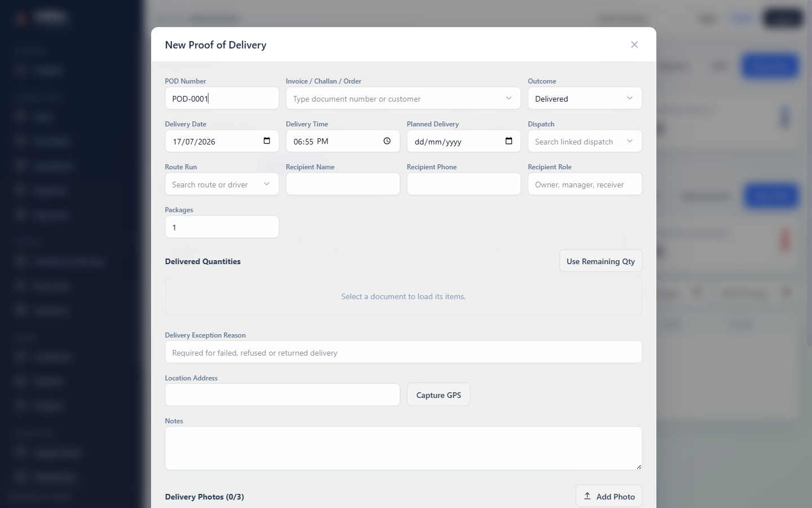Click the Notes textarea resize handle
The height and width of the screenshot is (508, 812).
638,466
